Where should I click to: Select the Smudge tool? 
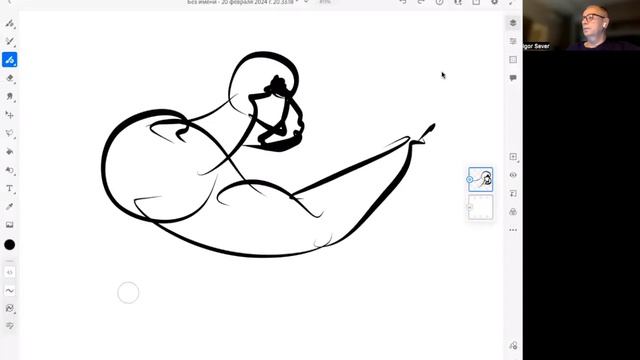(x=9, y=96)
